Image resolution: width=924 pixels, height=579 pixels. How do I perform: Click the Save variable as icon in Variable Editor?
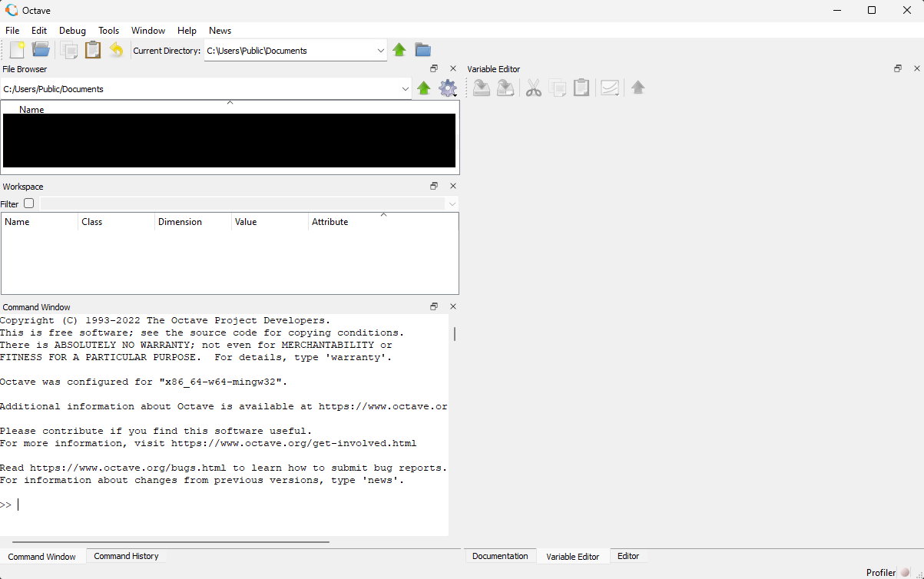(505, 88)
